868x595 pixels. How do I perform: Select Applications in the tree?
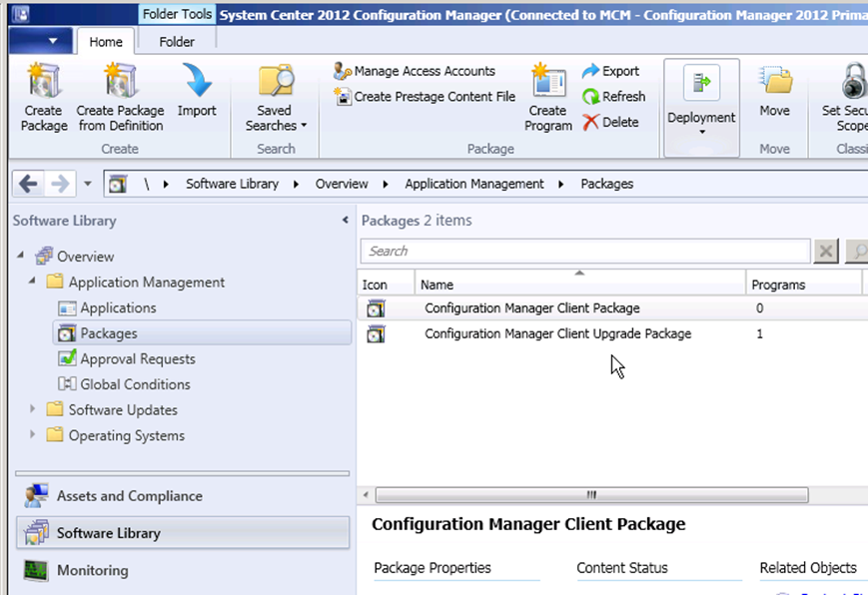pyautogui.click(x=118, y=307)
